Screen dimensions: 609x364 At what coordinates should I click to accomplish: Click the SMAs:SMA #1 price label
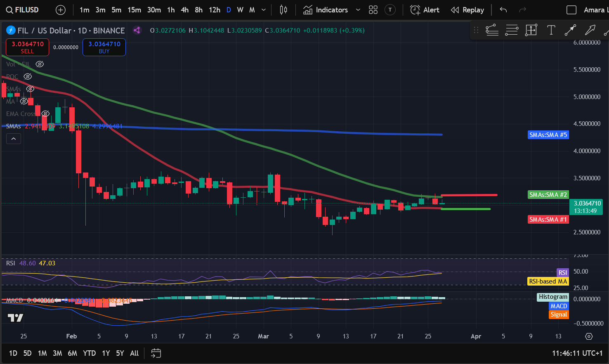point(548,220)
